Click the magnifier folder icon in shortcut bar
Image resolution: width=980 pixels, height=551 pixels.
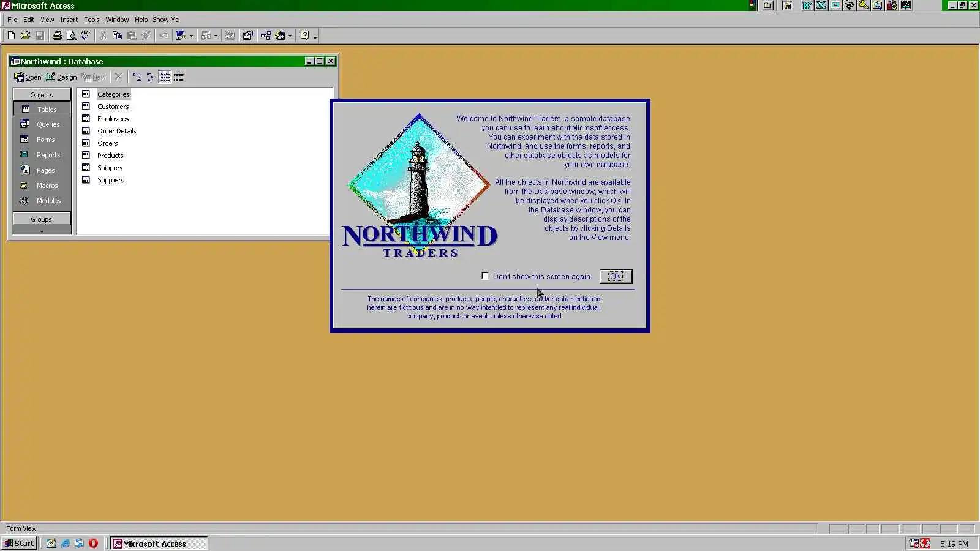pyautogui.click(x=878, y=6)
